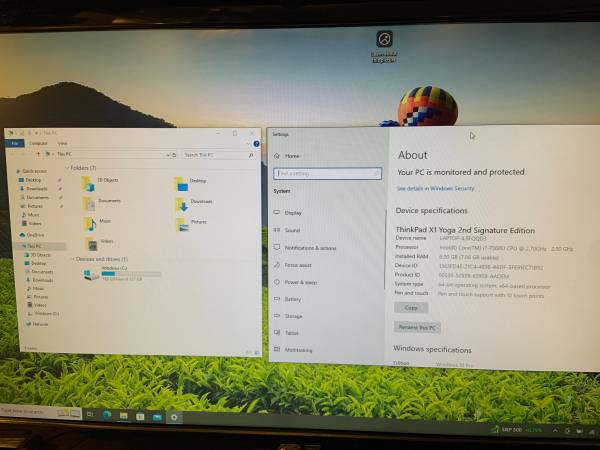The height and width of the screenshot is (450, 600).
Task: Open Microsoft Edge from the taskbar
Action: (107, 415)
